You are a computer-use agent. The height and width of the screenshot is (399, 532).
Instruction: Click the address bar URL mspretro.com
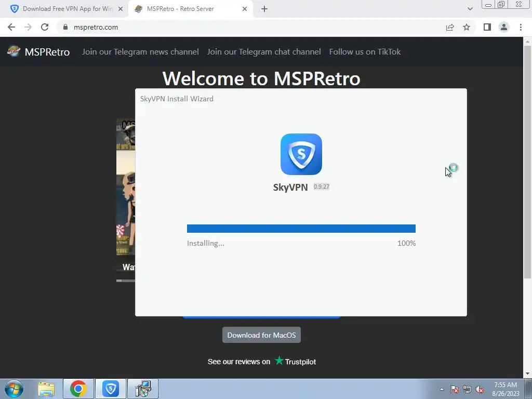coord(96,27)
